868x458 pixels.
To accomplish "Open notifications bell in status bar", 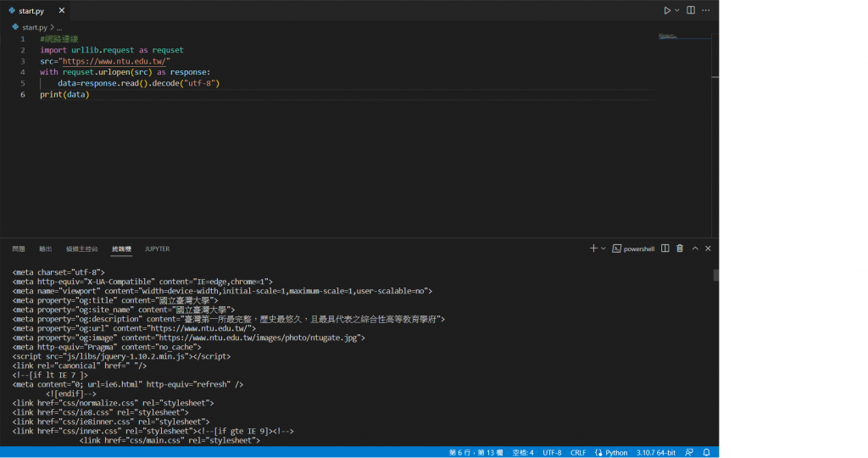I will pos(706,452).
